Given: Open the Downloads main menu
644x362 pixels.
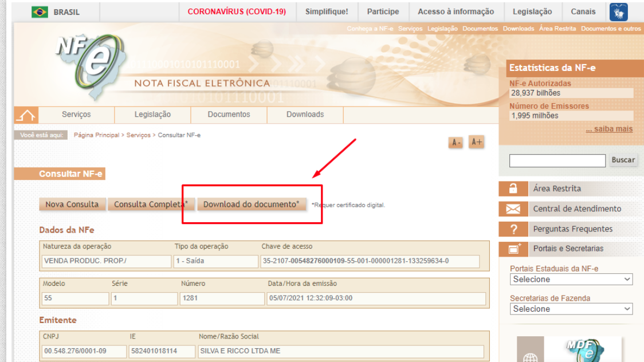Looking at the screenshot, I should pos(305,115).
